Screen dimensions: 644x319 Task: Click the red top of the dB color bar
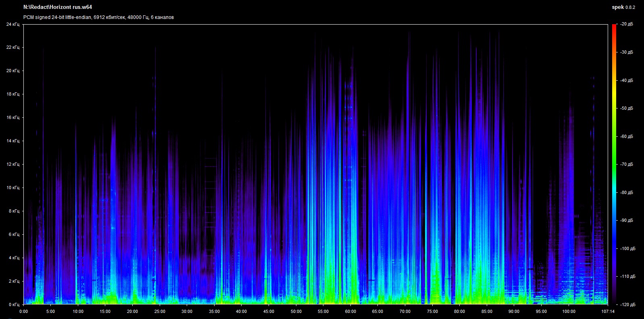tap(614, 27)
